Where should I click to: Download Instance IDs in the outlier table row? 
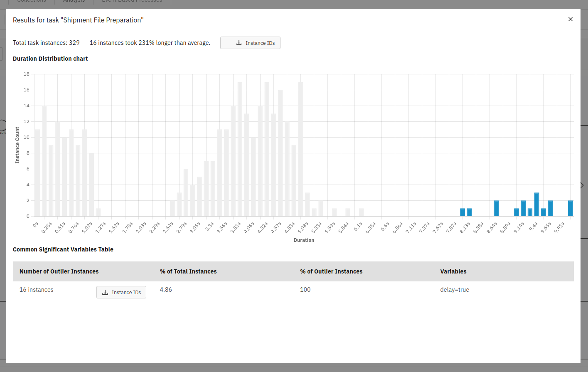click(121, 292)
